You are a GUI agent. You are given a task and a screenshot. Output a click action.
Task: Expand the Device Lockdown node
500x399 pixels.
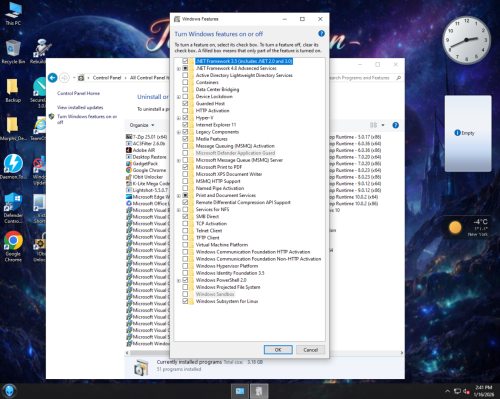pos(179,97)
